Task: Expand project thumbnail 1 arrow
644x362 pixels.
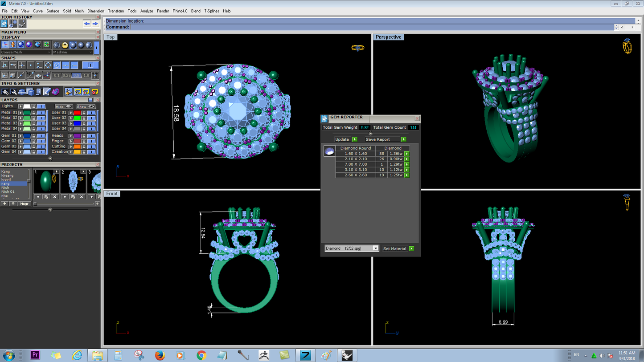Action: (57, 171)
